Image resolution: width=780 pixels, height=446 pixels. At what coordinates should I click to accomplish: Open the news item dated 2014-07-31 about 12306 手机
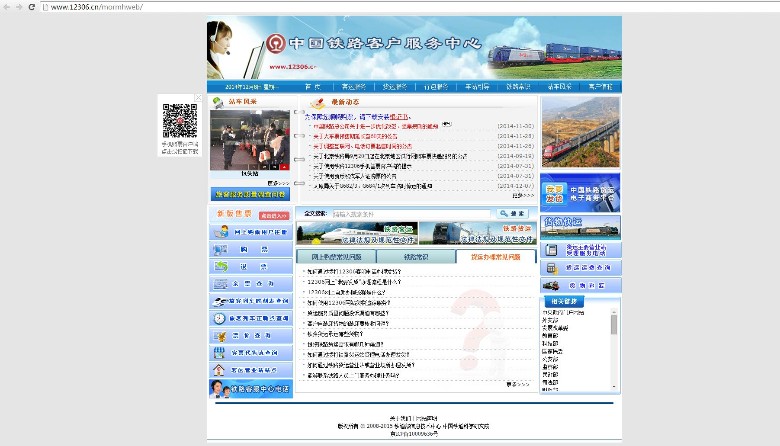click(362, 166)
